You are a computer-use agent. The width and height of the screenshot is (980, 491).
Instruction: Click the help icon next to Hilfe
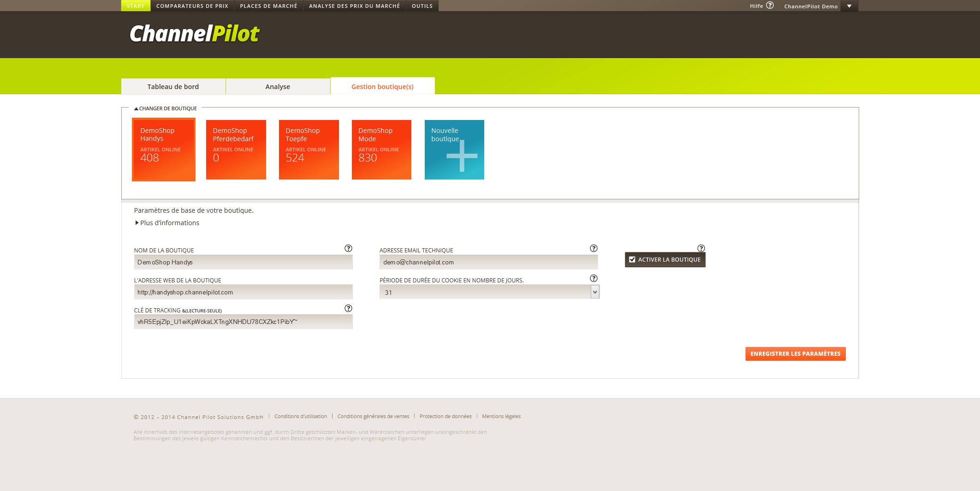[x=770, y=6]
